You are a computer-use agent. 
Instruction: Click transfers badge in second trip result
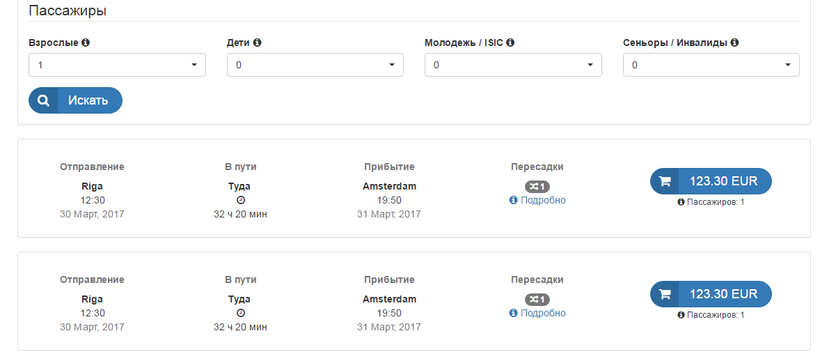537,300
